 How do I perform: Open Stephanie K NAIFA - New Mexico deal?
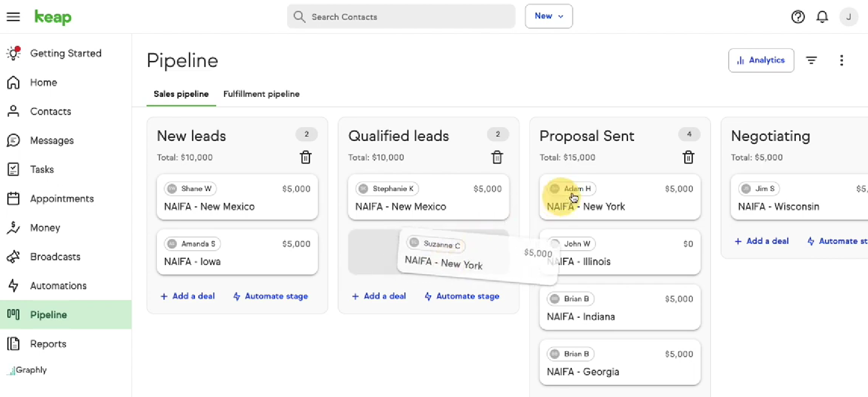pos(428,197)
